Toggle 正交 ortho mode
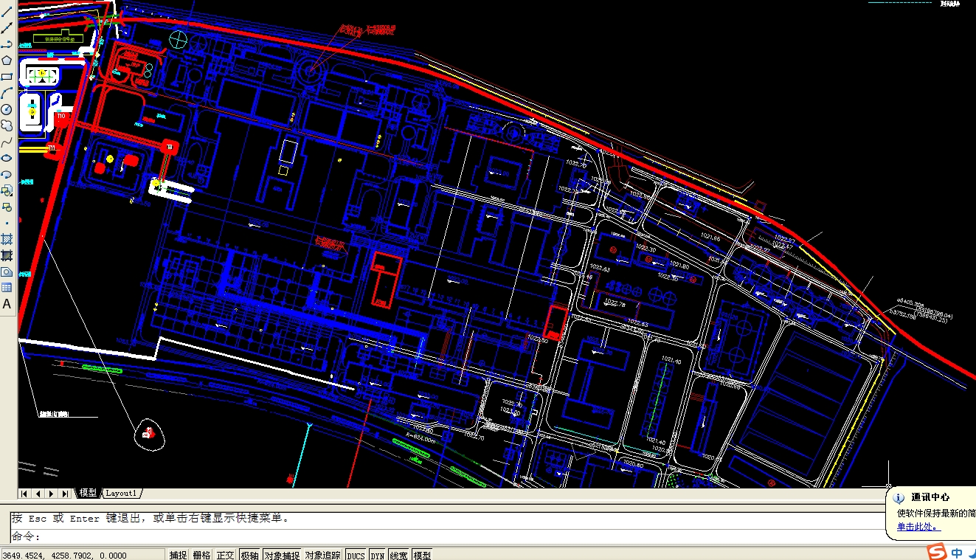The width and height of the screenshot is (976, 560). (225, 555)
